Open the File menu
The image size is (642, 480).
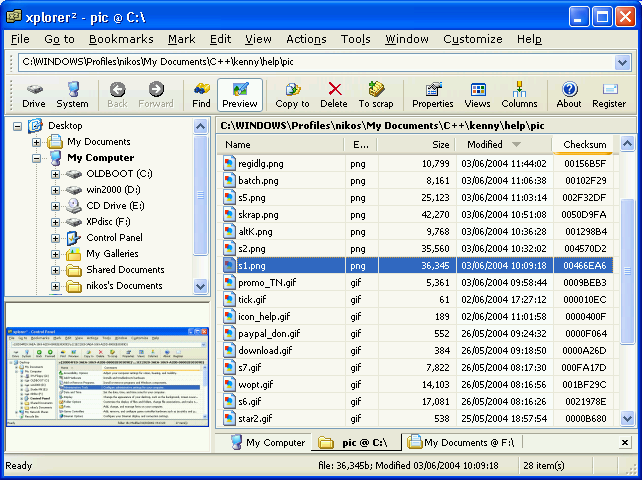pyautogui.click(x=20, y=39)
